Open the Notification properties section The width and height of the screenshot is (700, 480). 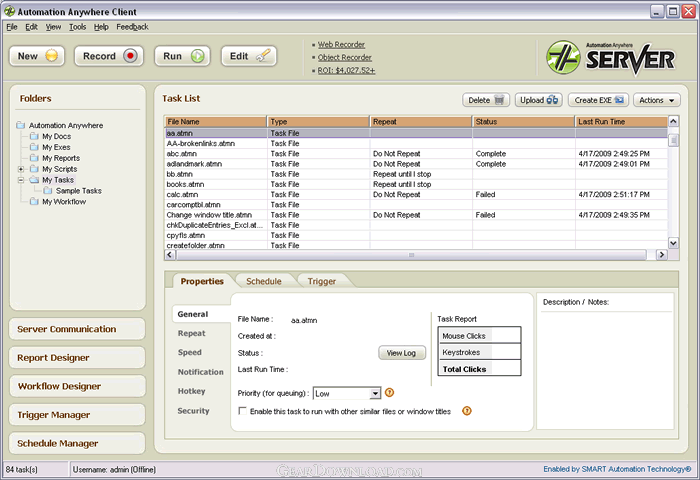pos(200,372)
